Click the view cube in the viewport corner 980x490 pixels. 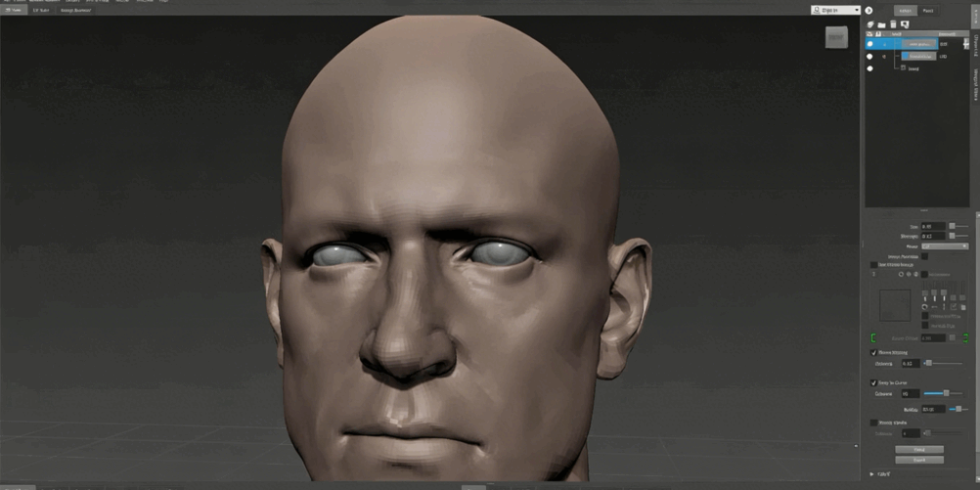837,37
